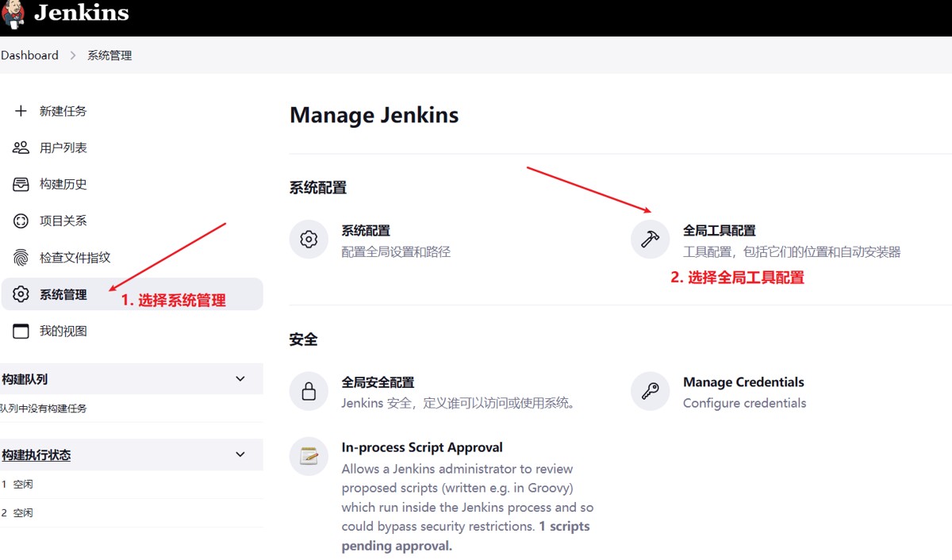Viewport: 952px width, 560px height.
Task: Click the key icon for Manage Credentials
Action: pyautogui.click(x=650, y=391)
